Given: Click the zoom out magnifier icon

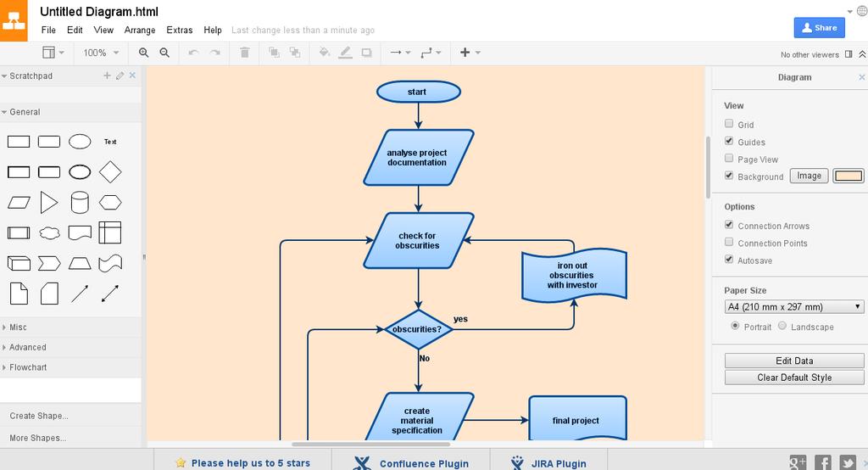Looking at the screenshot, I should [x=164, y=53].
